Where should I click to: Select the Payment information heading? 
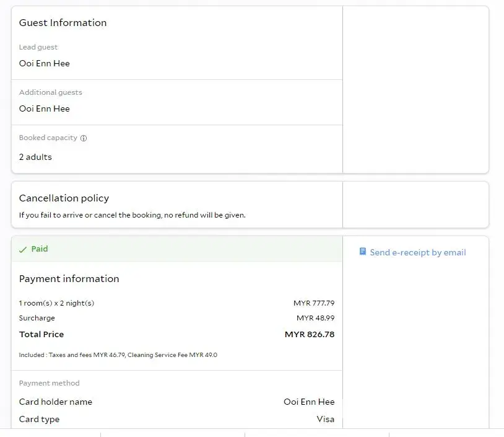[x=69, y=279]
